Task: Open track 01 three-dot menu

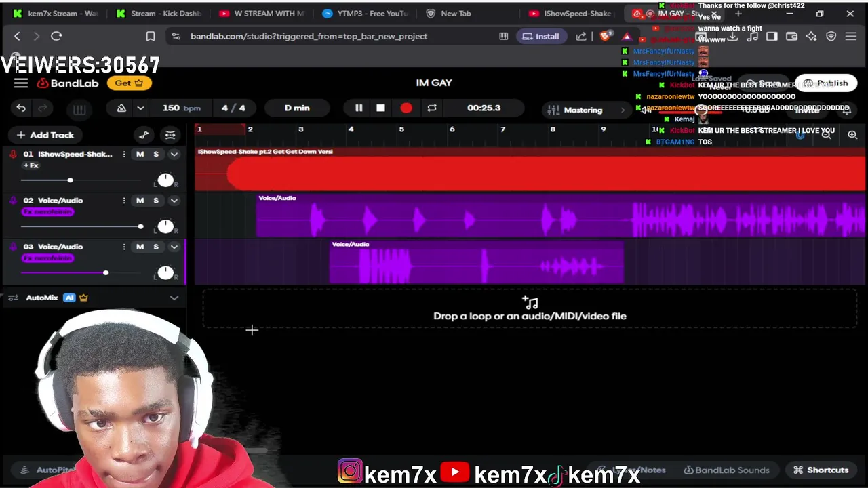Action: click(x=123, y=154)
